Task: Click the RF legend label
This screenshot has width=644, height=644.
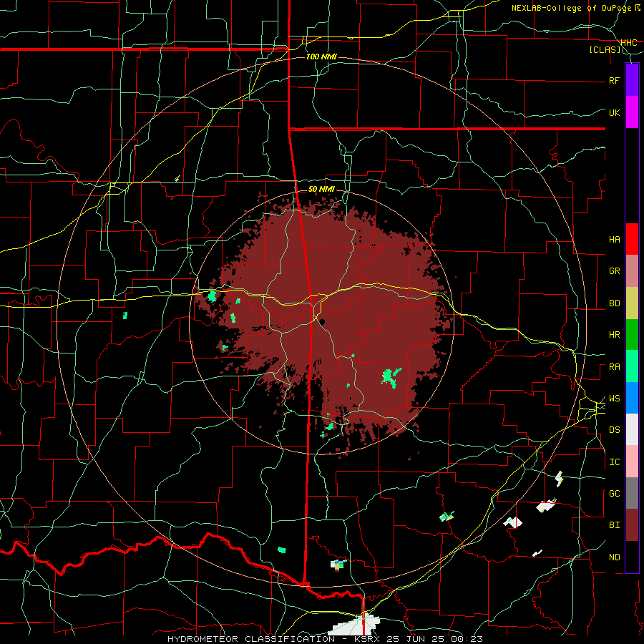Action: click(614, 80)
